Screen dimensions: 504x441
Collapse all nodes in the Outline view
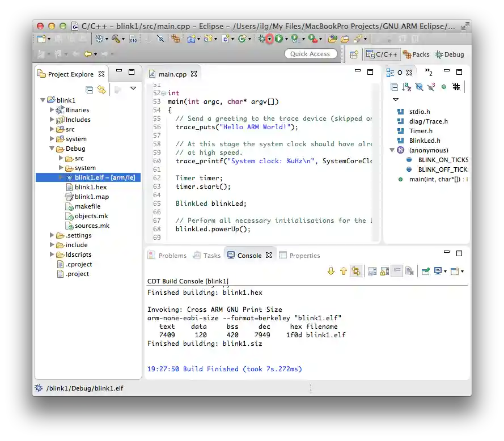[394, 87]
